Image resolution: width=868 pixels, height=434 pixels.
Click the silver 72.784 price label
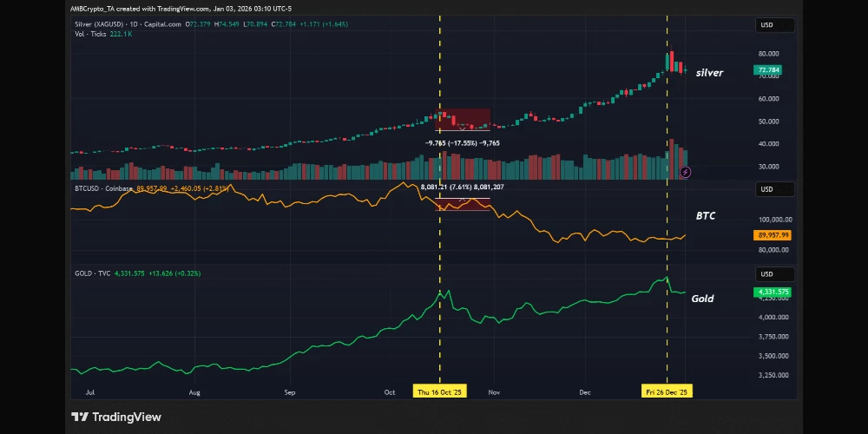(768, 70)
